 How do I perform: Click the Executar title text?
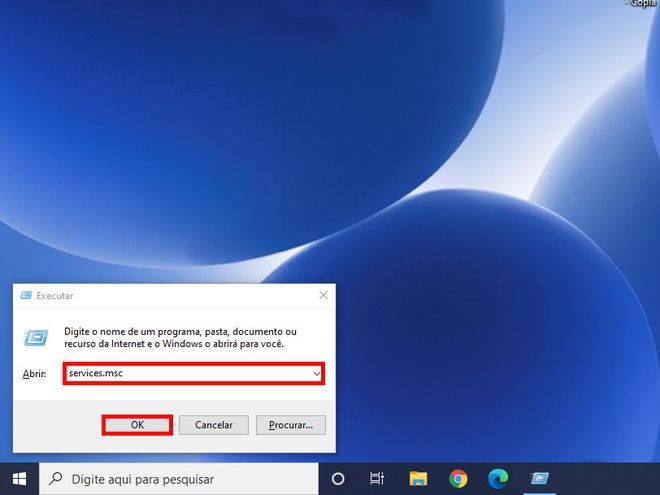coord(55,295)
